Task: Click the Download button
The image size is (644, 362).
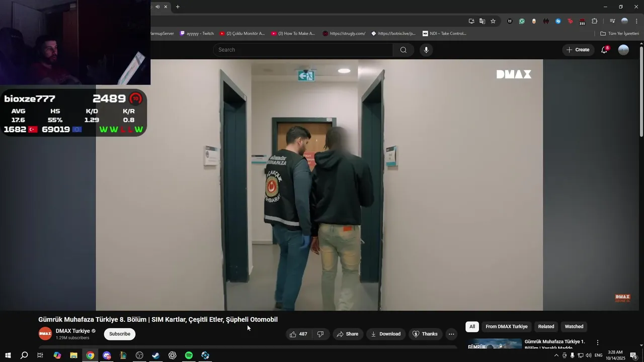Action: (x=386, y=334)
